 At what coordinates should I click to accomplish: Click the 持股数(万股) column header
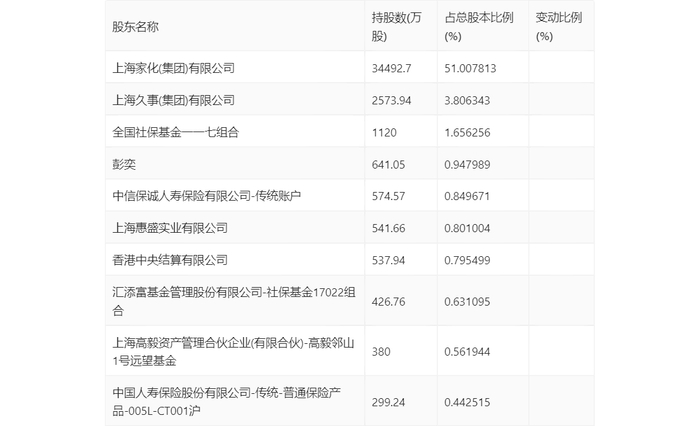point(396,27)
